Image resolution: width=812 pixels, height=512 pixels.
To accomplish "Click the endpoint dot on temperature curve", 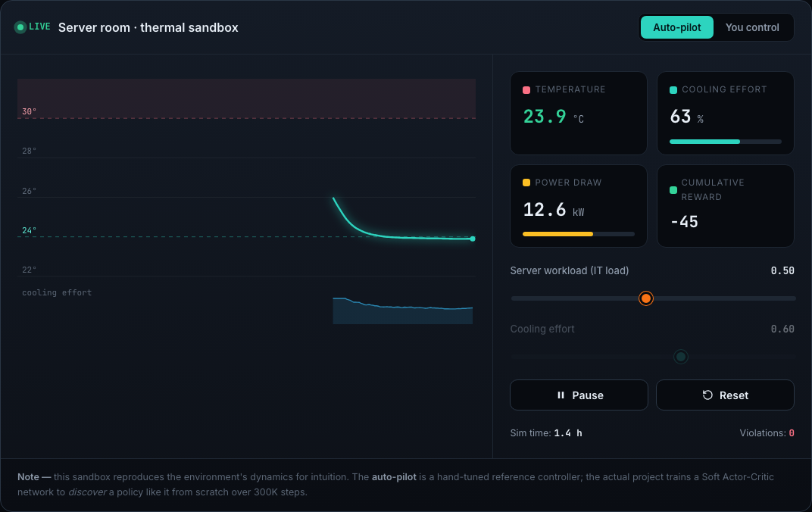I will coord(473,239).
